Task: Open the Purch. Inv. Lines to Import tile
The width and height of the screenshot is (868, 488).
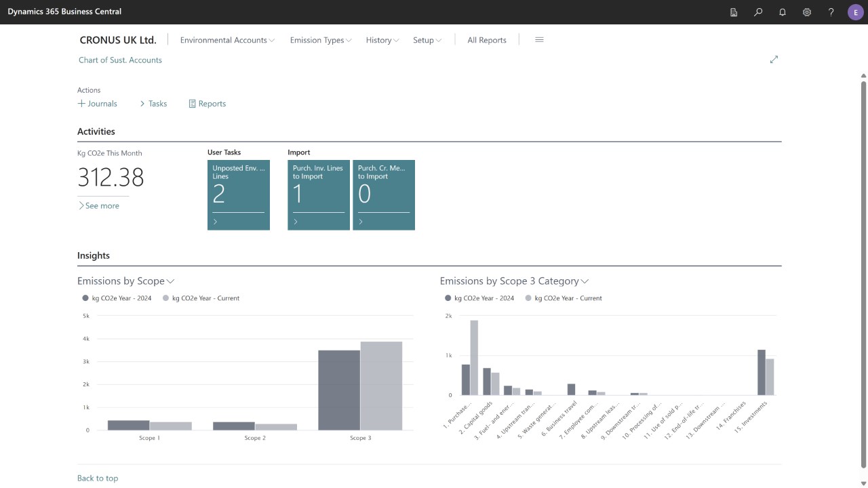Action: coord(319,195)
